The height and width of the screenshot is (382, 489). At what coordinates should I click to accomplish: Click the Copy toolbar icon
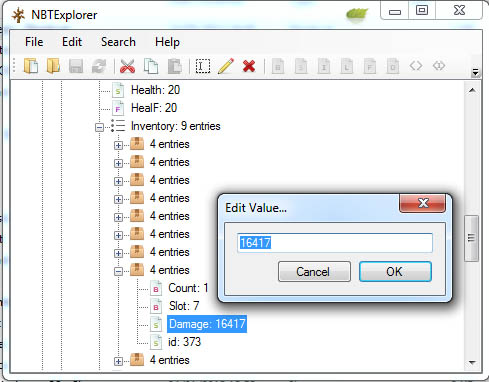[x=151, y=66]
